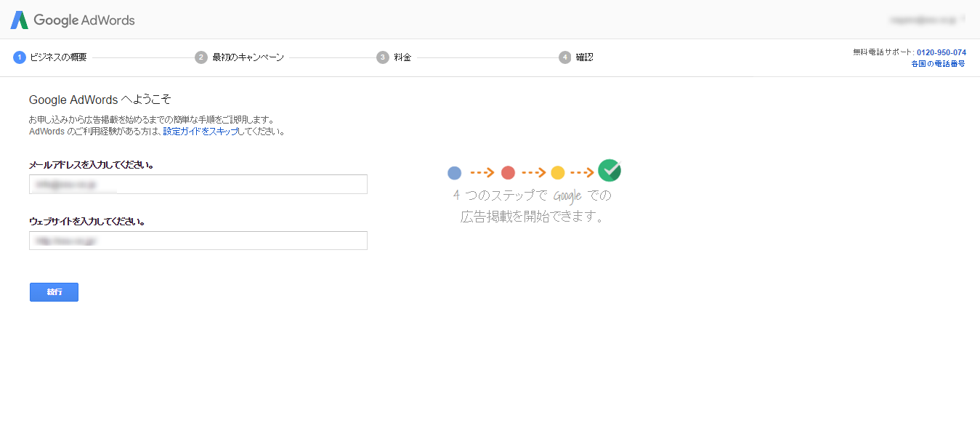The height and width of the screenshot is (423, 980).
Task: Click the yellow dot in steps illustration
Action: click(558, 173)
